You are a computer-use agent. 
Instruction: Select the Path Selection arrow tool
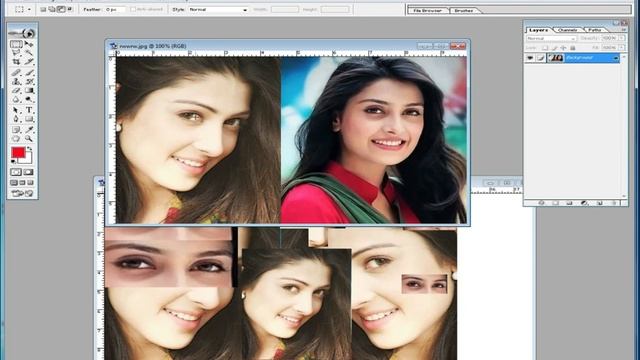tap(16, 110)
